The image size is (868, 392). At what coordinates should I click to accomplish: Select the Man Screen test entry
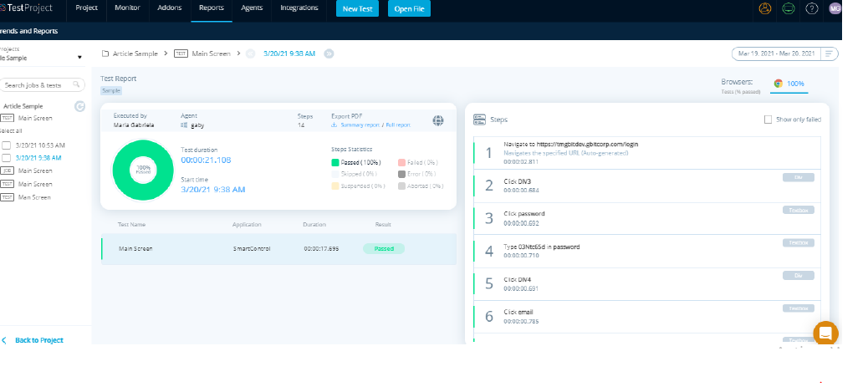pos(33,197)
